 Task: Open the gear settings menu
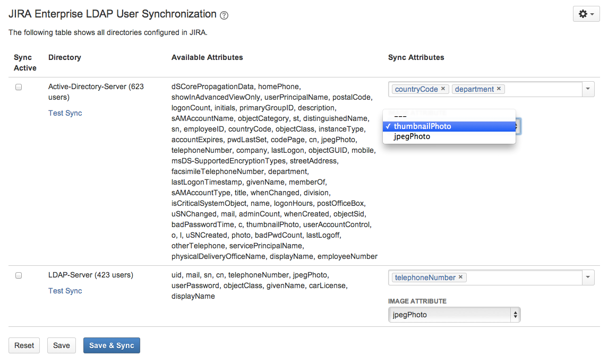[x=586, y=14]
